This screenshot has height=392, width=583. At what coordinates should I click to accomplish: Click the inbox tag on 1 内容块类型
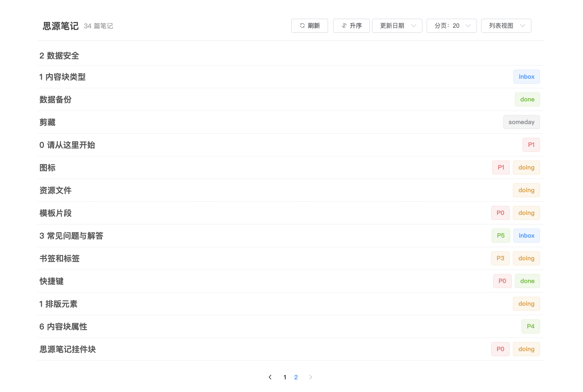[x=526, y=77]
